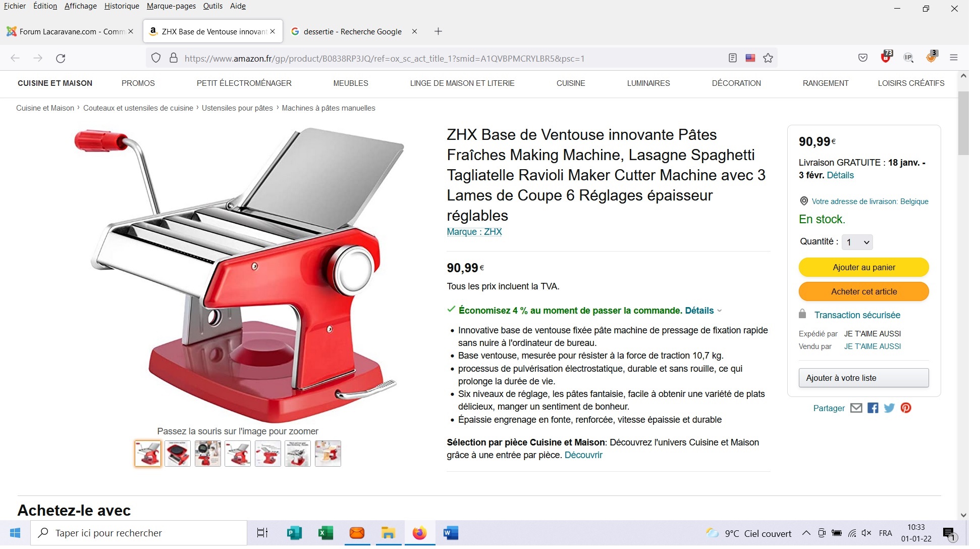Click Ajouter au panier button
This screenshot has height=549, width=980.
tap(863, 267)
